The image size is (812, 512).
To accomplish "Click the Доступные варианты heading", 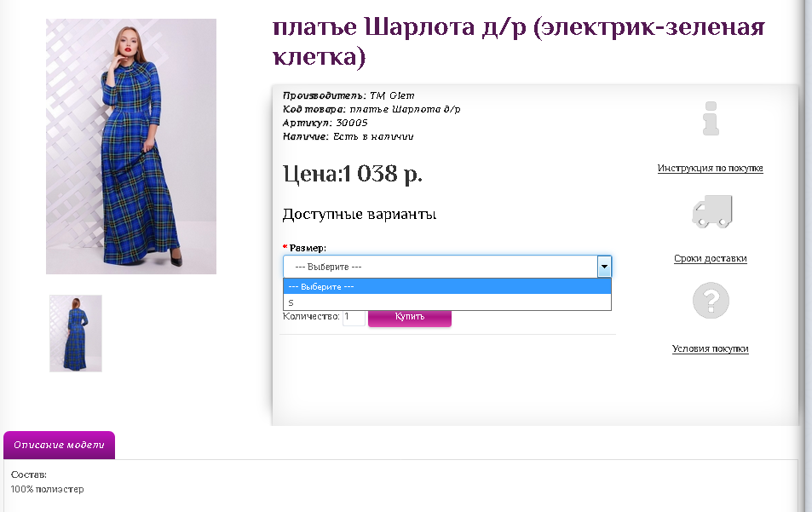I will point(360,215).
